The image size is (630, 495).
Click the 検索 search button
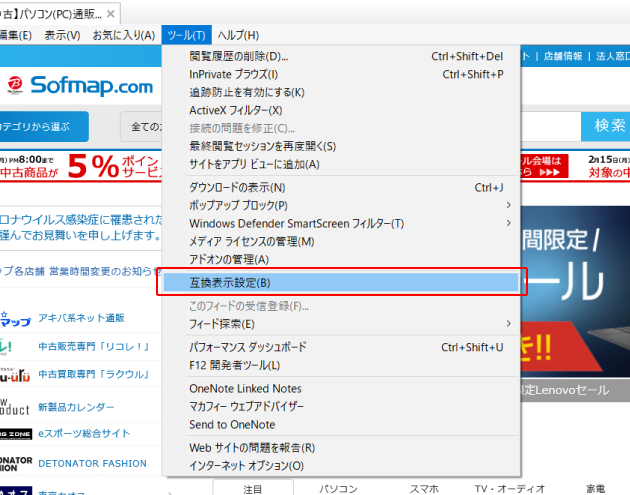point(605,126)
